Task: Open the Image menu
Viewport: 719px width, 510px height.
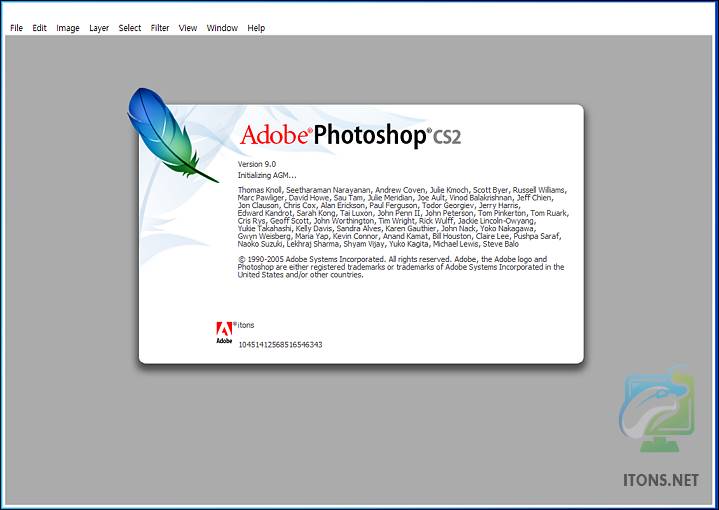Action: [x=68, y=28]
